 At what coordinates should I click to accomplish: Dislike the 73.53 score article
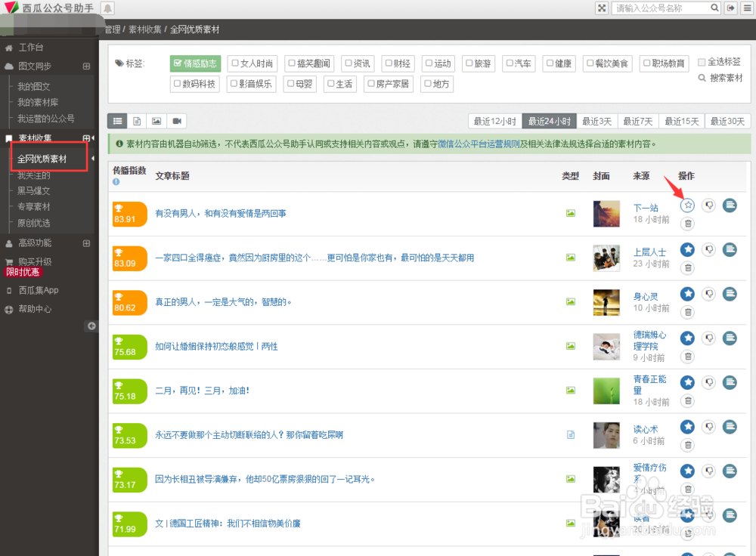point(709,426)
